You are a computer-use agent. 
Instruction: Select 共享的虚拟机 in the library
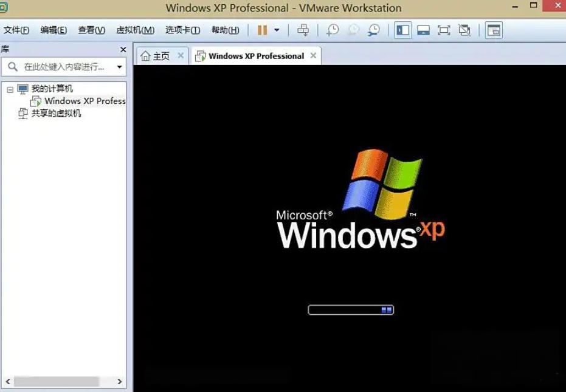click(x=56, y=113)
